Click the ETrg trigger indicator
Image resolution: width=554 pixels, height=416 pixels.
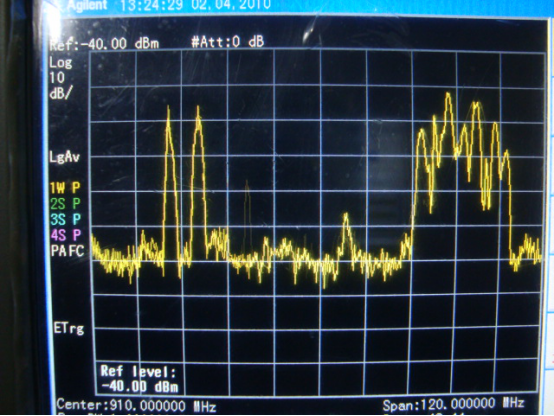tap(69, 328)
